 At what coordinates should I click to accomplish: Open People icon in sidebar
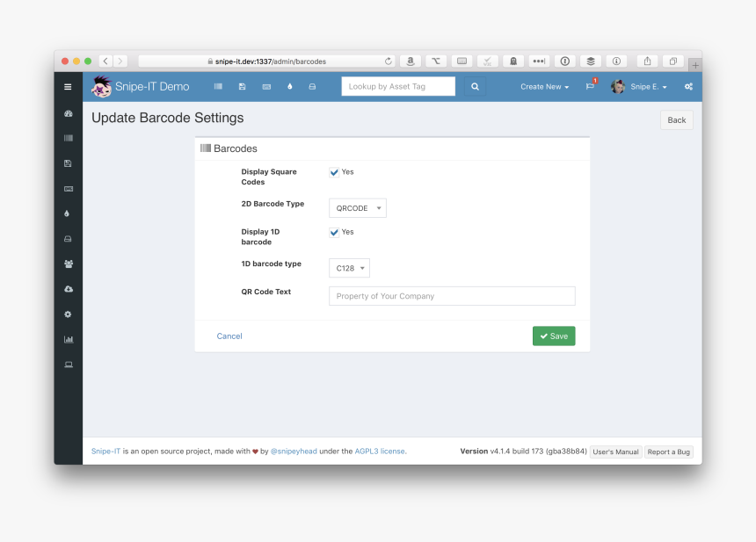click(69, 264)
